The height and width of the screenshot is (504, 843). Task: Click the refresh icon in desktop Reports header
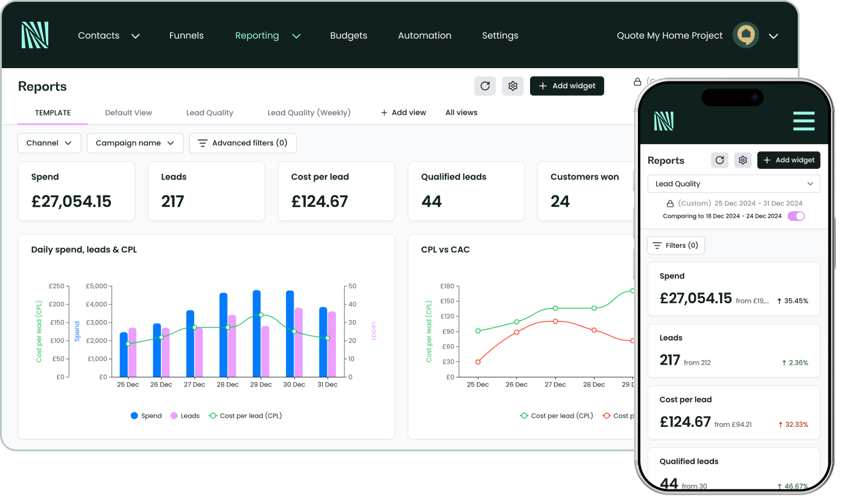[x=485, y=86]
